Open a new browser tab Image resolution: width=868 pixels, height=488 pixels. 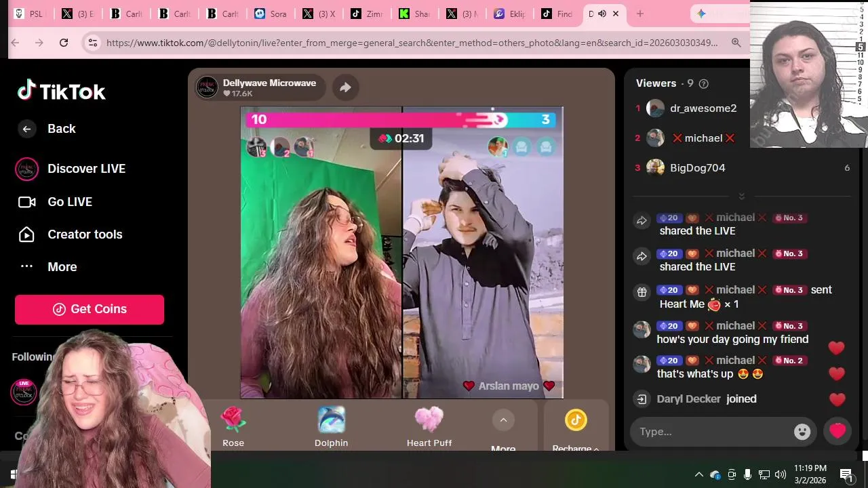point(639,14)
